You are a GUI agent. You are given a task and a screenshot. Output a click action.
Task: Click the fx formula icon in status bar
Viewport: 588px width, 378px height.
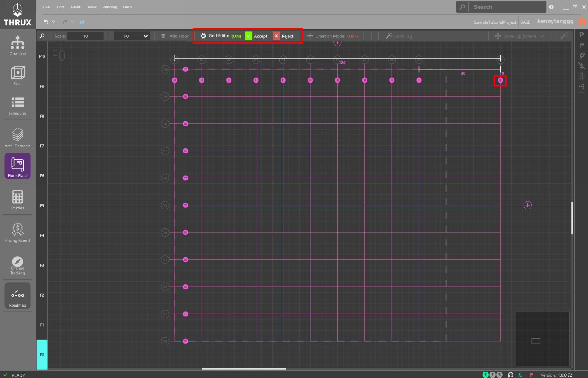coord(520,375)
